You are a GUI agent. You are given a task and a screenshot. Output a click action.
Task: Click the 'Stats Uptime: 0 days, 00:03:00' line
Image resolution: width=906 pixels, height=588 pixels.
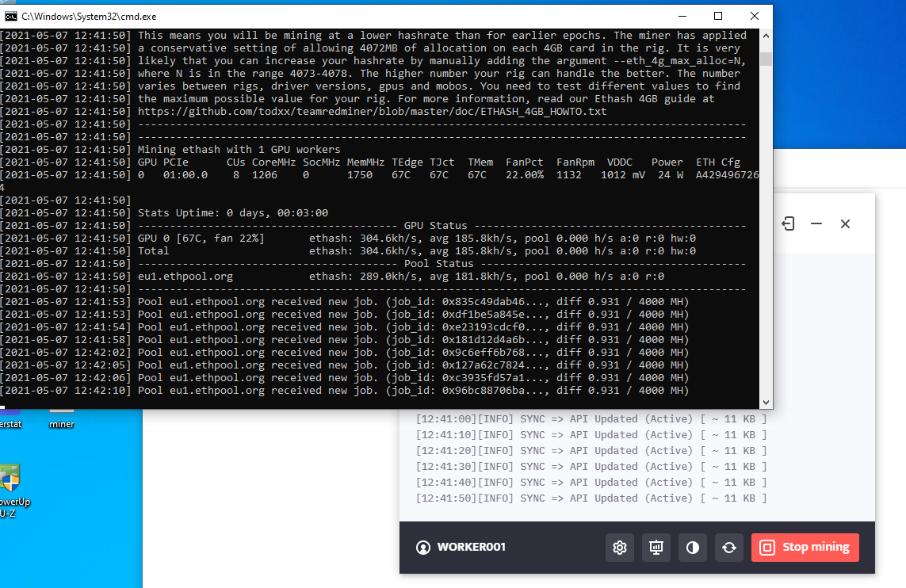click(233, 213)
